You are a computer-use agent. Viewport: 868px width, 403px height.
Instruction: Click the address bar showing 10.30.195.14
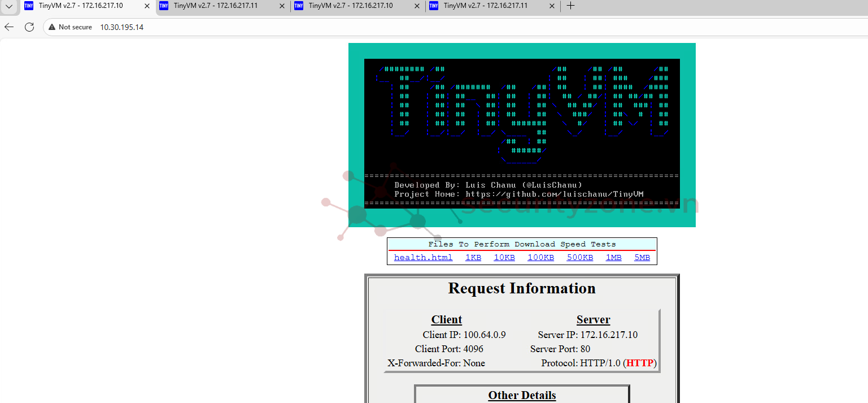point(339,27)
